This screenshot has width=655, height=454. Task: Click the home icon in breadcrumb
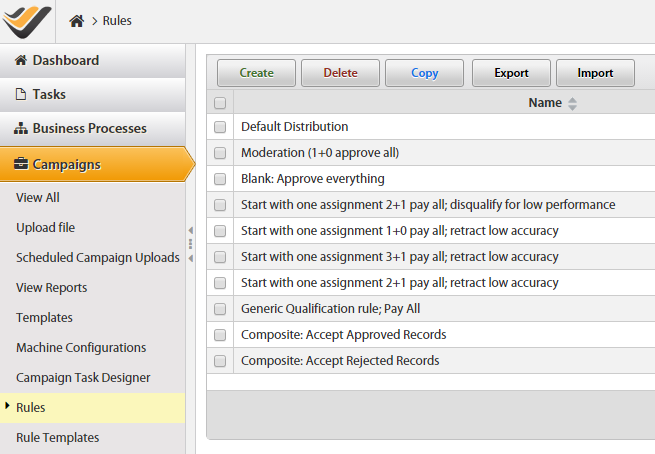(x=76, y=20)
